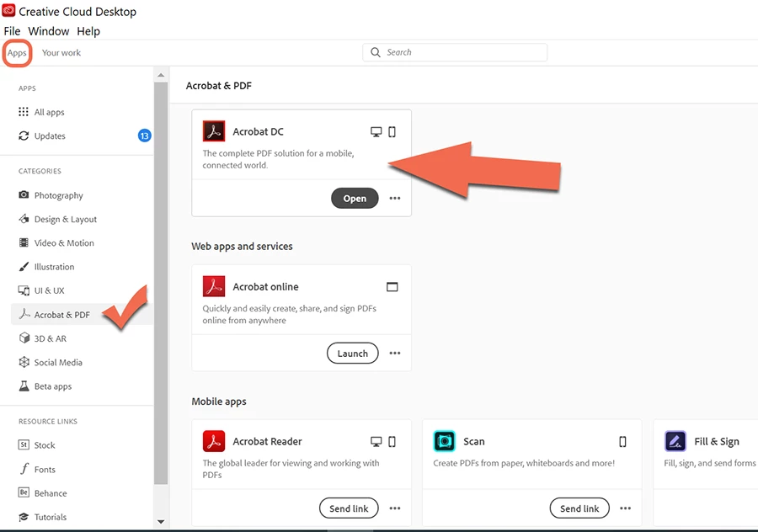Click the Acrobat online app icon

coord(214,286)
